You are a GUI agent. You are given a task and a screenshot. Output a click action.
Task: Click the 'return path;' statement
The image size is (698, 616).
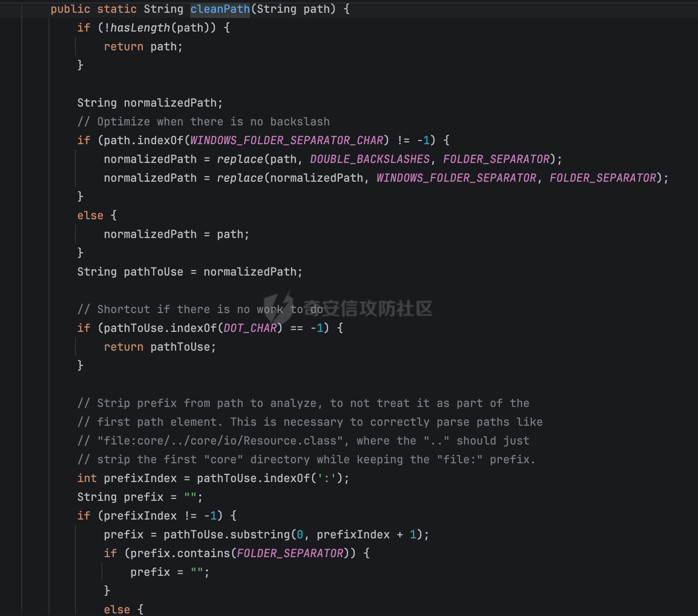(x=143, y=46)
